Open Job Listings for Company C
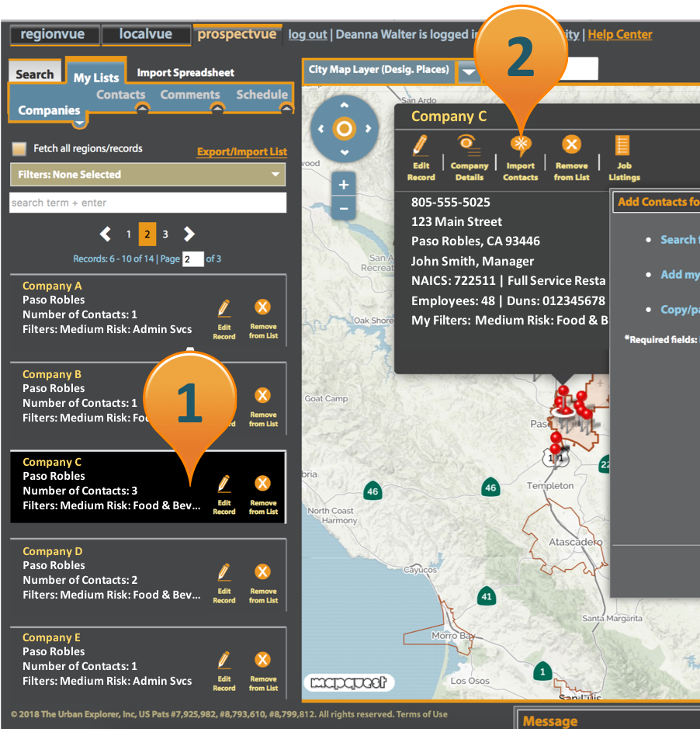The height and width of the screenshot is (729, 700). pos(624,158)
